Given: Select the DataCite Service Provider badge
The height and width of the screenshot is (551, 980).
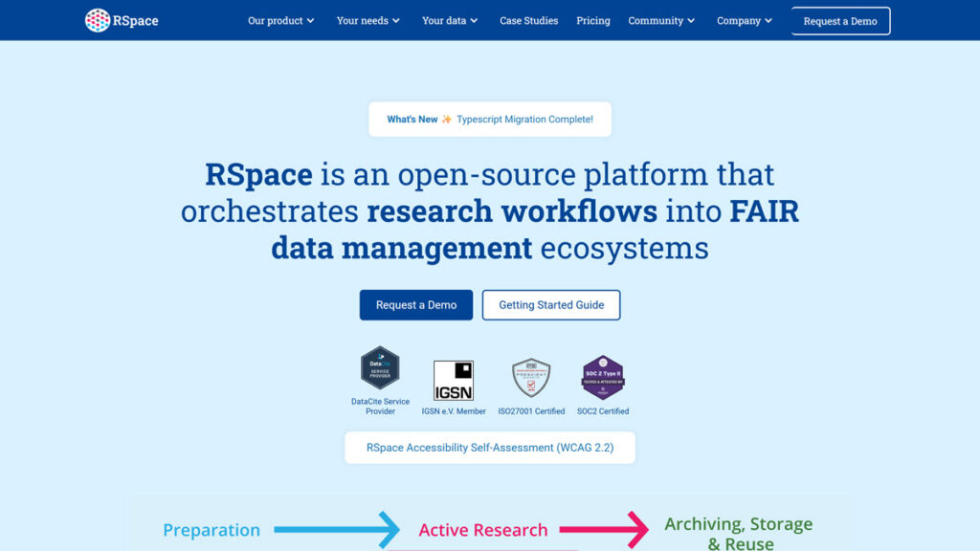Looking at the screenshot, I should (x=380, y=373).
